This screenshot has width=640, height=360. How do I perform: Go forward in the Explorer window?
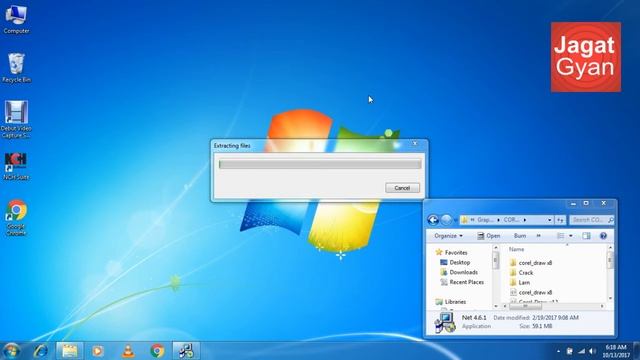[x=447, y=220]
